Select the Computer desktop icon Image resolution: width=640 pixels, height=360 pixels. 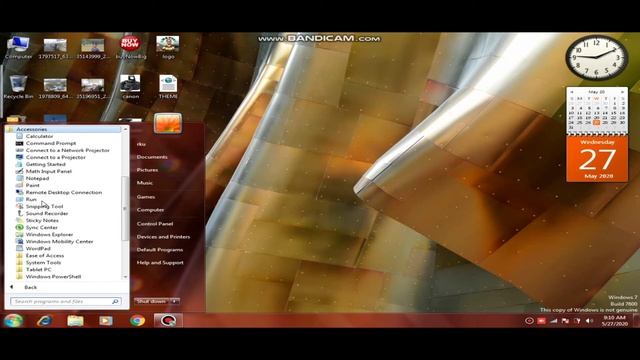coord(18,48)
